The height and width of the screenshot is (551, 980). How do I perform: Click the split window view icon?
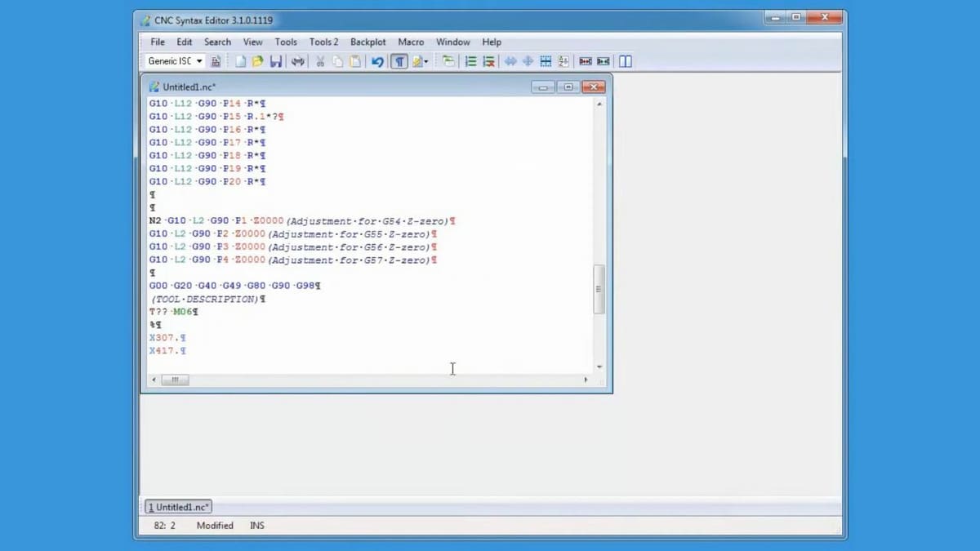(626, 61)
